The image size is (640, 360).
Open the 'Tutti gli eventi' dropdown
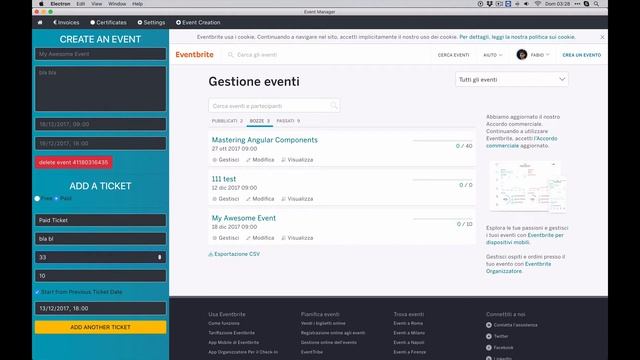tap(512, 80)
